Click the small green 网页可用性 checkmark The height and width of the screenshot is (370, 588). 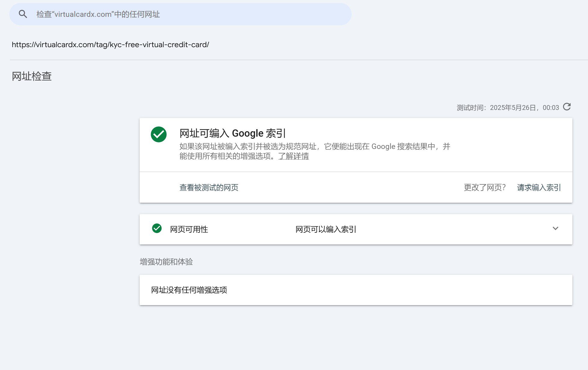(157, 229)
